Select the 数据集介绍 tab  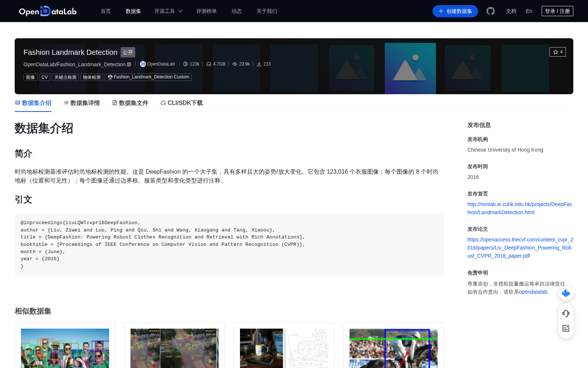click(x=33, y=103)
